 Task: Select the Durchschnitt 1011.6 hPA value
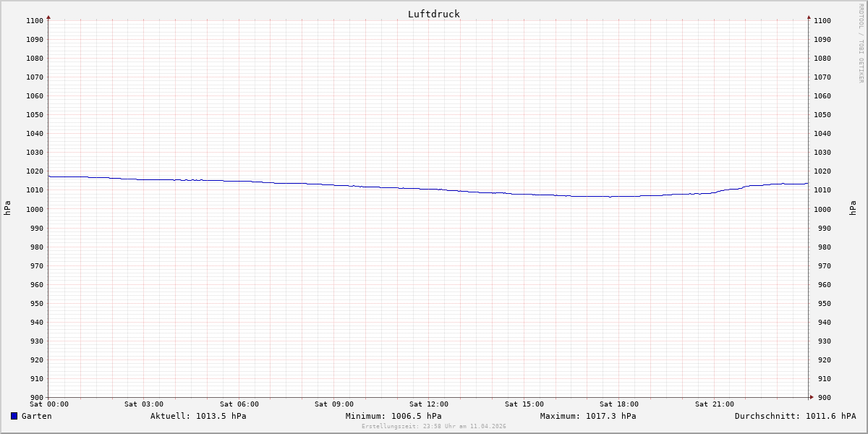(795, 416)
